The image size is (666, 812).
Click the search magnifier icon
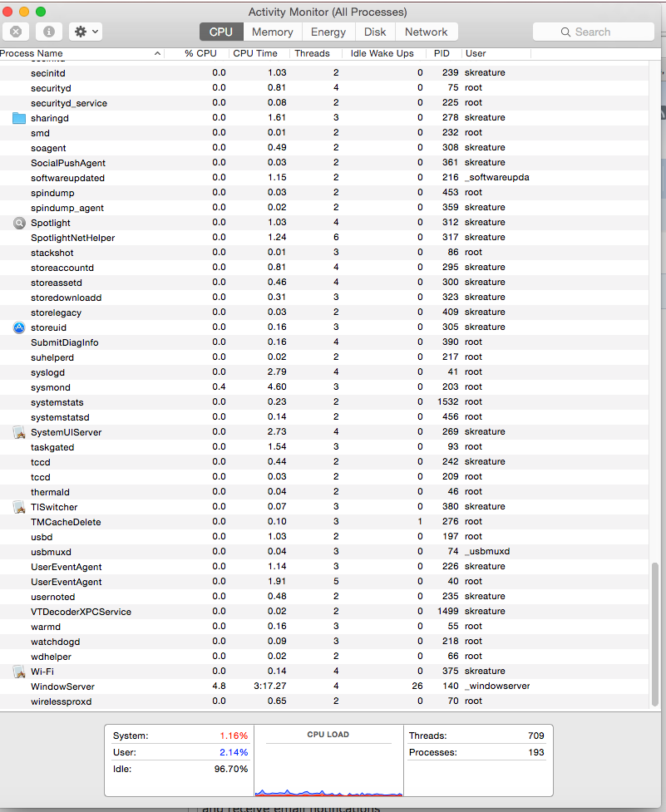[565, 32]
